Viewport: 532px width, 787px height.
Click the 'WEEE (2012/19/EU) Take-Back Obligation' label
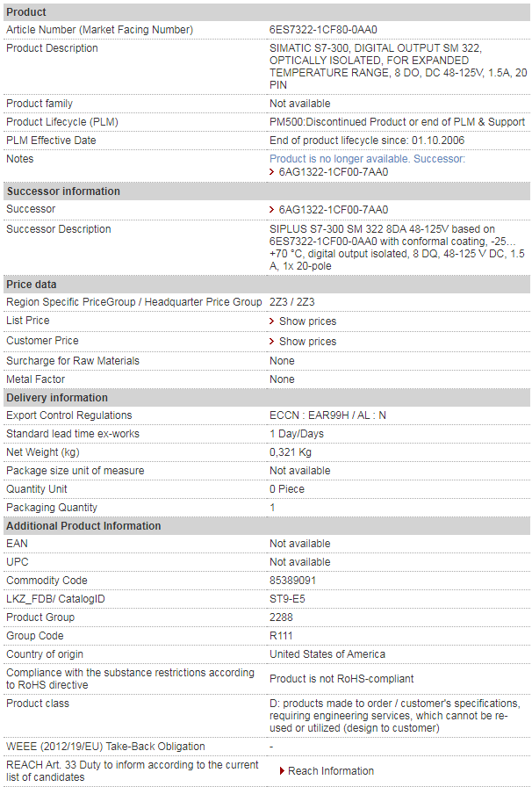pos(105,747)
